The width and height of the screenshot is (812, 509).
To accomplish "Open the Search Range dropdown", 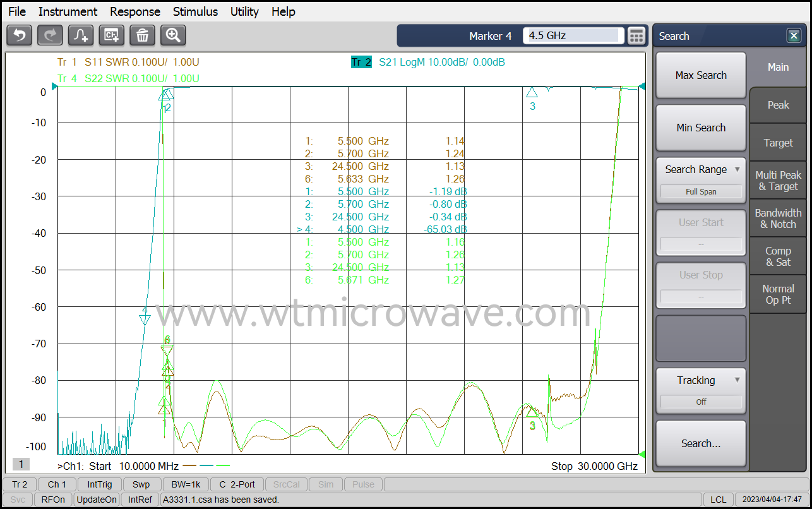I will [x=701, y=169].
